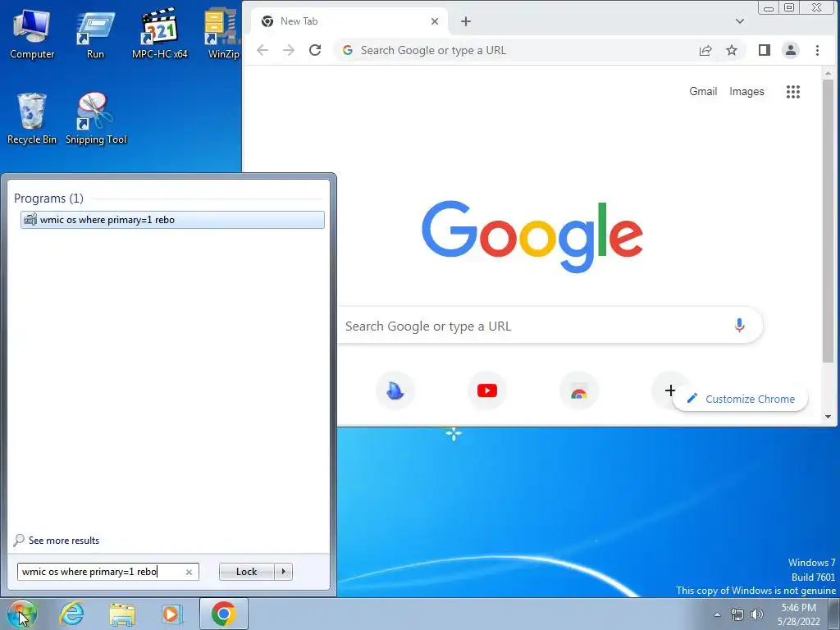
Task: Open the WinZip desktop shortcut
Action: click(x=223, y=34)
